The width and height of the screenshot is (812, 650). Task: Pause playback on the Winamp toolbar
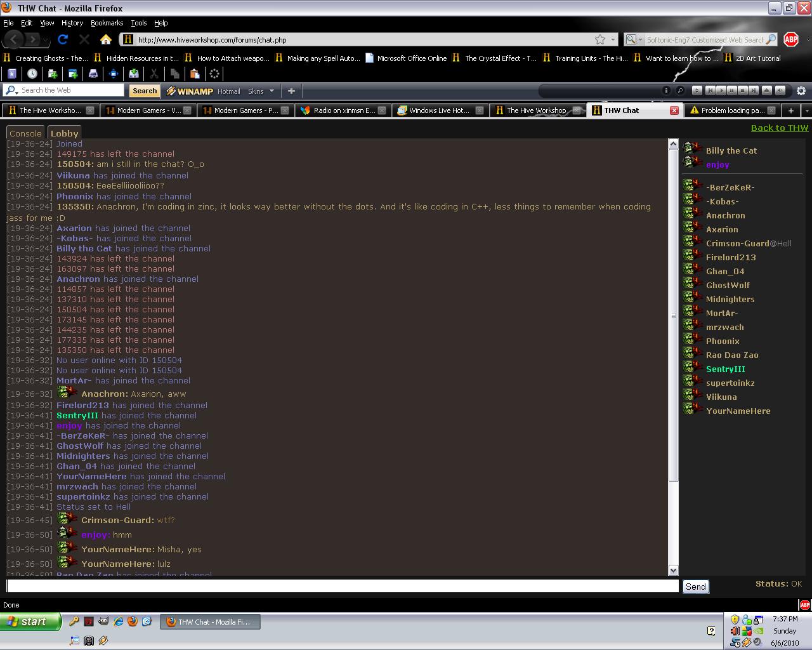coord(731,90)
